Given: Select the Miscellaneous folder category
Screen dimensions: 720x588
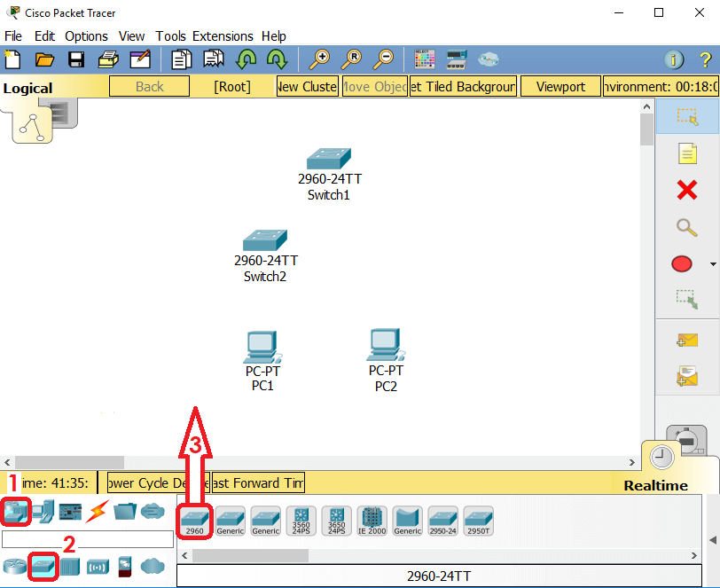Looking at the screenshot, I should (125, 511).
